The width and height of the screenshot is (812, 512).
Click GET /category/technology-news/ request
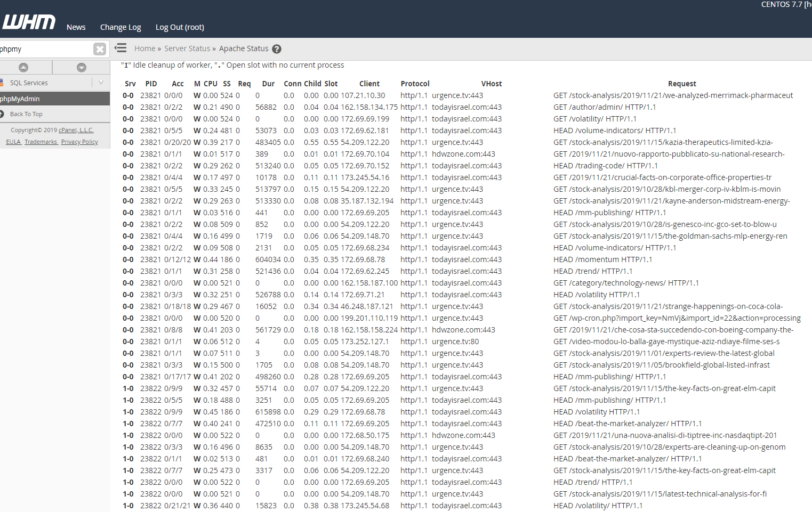[626, 283]
